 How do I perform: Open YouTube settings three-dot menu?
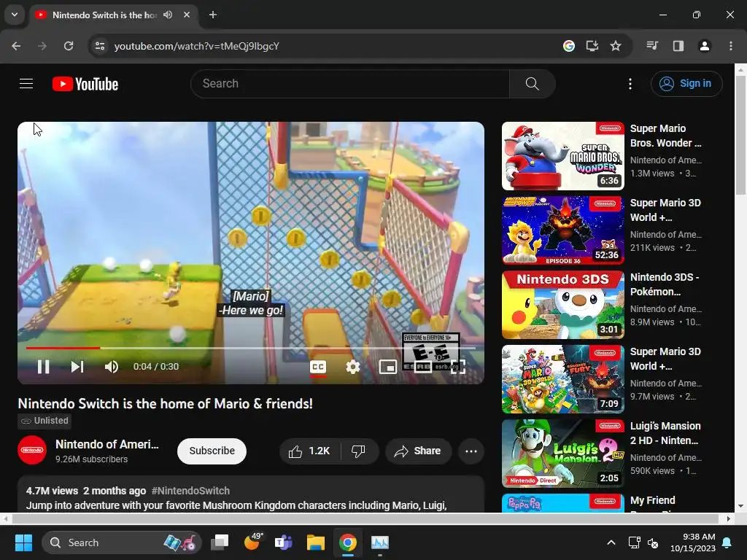tap(630, 84)
